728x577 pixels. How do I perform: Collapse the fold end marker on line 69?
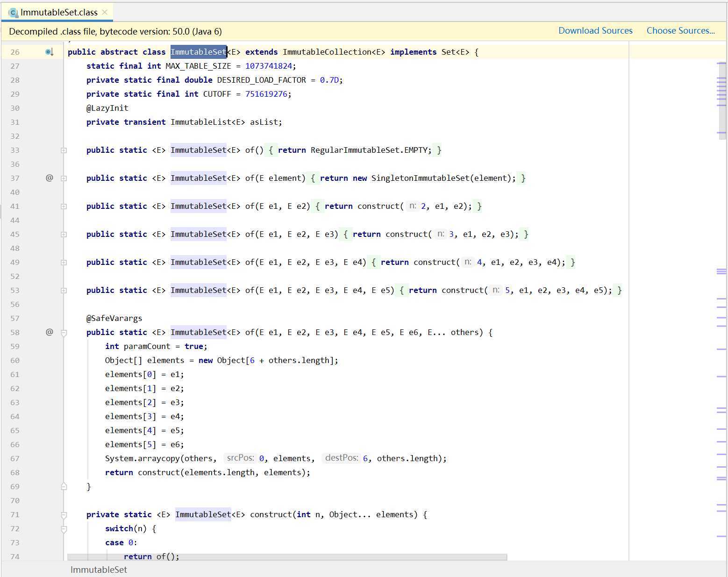[x=64, y=486]
